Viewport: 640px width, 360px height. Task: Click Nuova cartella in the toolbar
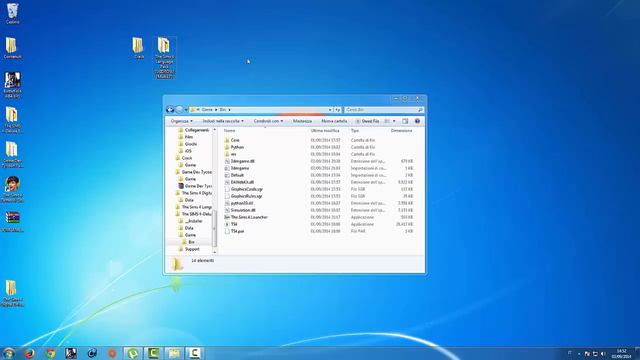pos(334,121)
